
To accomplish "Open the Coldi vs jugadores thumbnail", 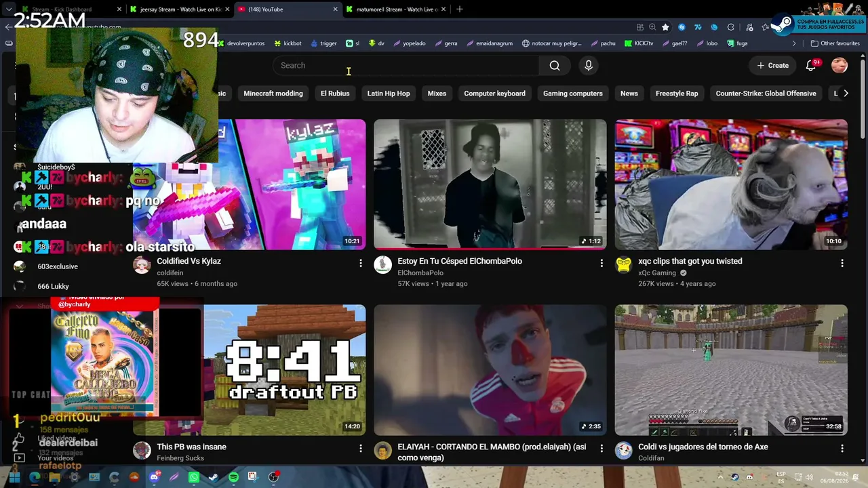I will tap(731, 370).
